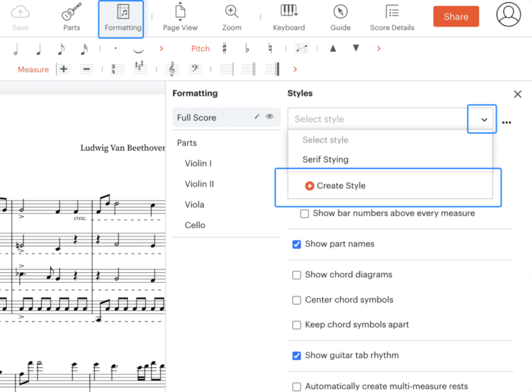Open the Formatting panel button
This screenshot has width=532, height=392.
(x=123, y=19)
